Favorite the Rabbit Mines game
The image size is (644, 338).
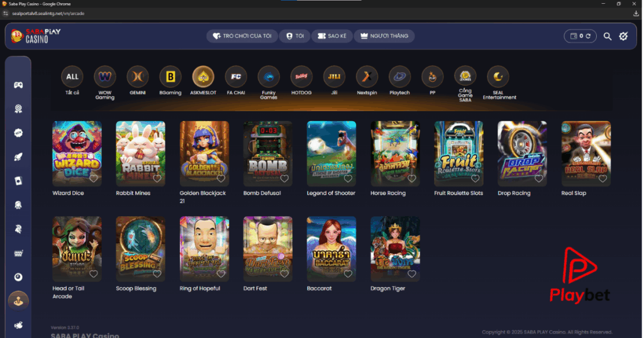coord(157,178)
